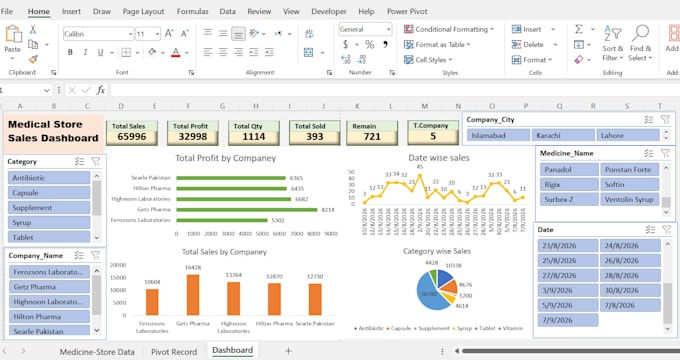Click the formula bar input field
The width and height of the screenshot is (680, 360).
click(395, 90)
